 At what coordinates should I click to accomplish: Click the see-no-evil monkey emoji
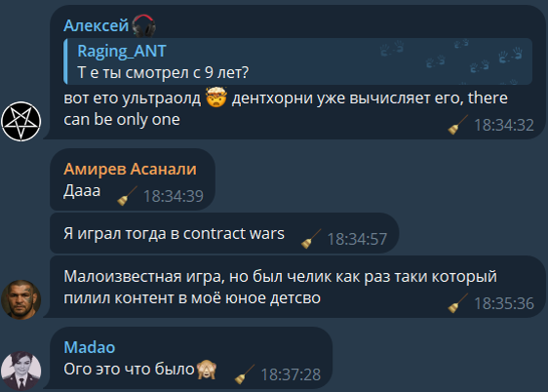[207, 370]
